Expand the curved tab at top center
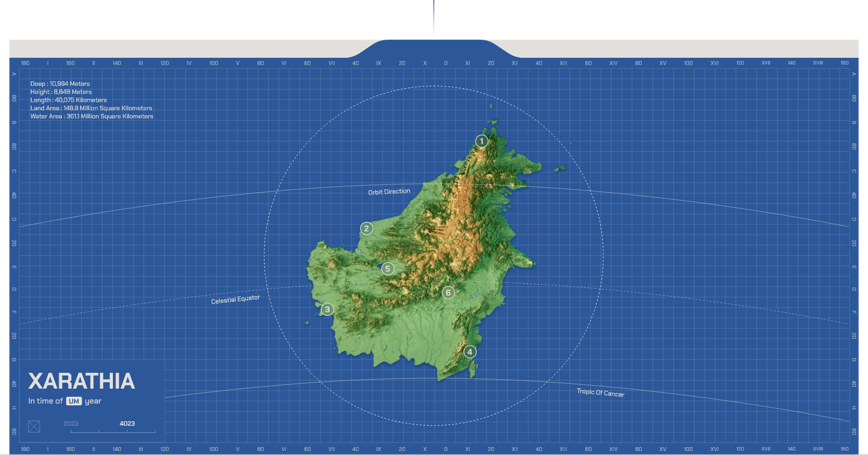Image resolution: width=868 pixels, height=455 pixels. click(x=434, y=48)
